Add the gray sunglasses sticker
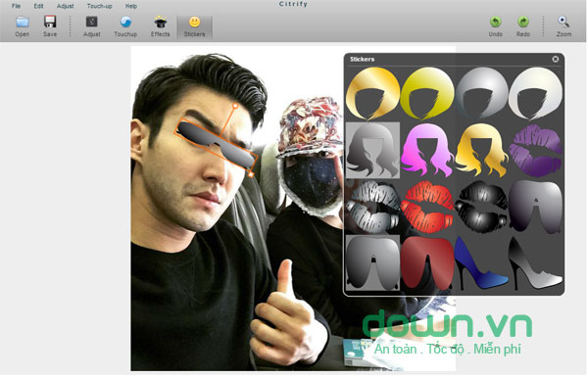Viewport: 588px width, 377px height. [x=372, y=262]
